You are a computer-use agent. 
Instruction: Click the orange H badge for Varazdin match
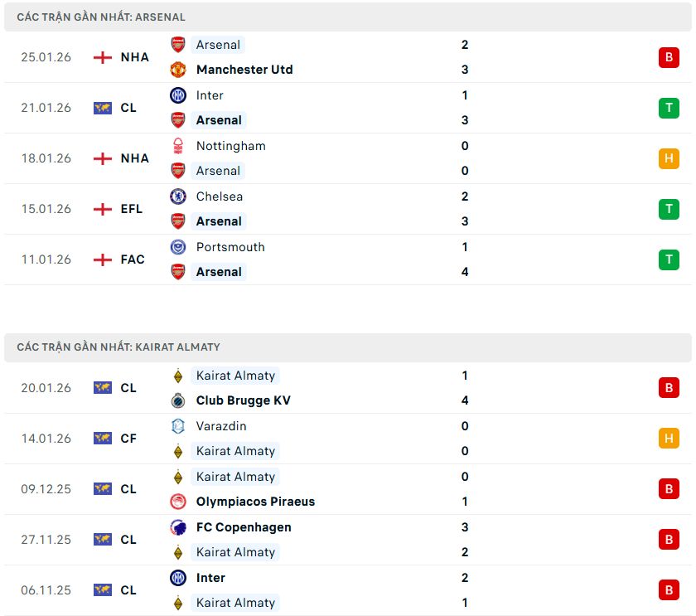pyautogui.click(x=669, y=439)
